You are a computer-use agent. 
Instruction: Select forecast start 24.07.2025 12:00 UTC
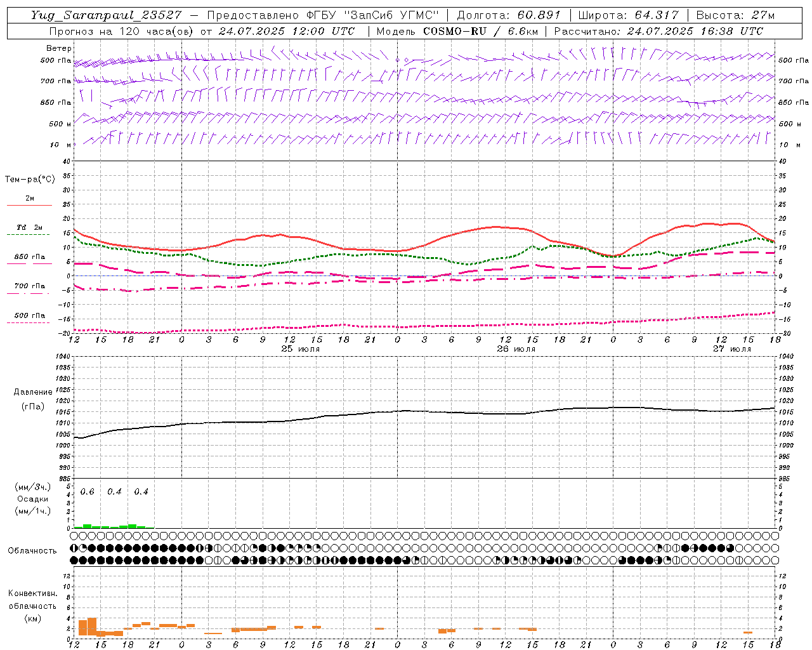pyautogui.click(x=287, y=31)
